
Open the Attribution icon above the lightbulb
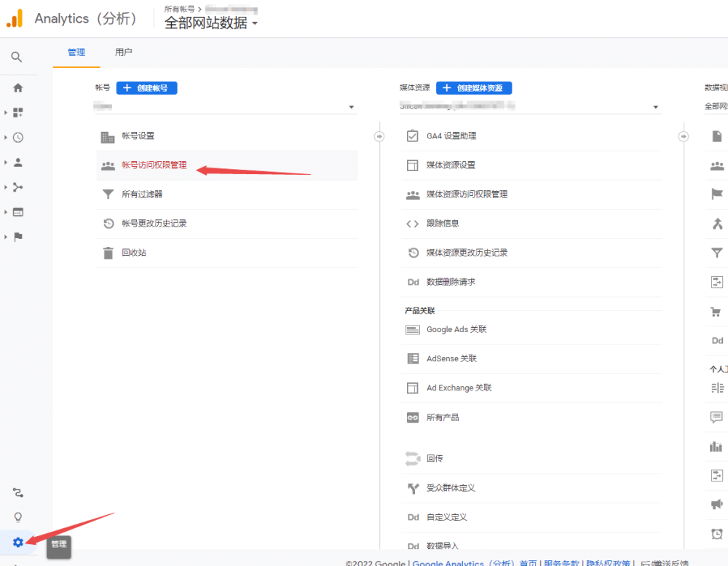[x=18, y=493]
